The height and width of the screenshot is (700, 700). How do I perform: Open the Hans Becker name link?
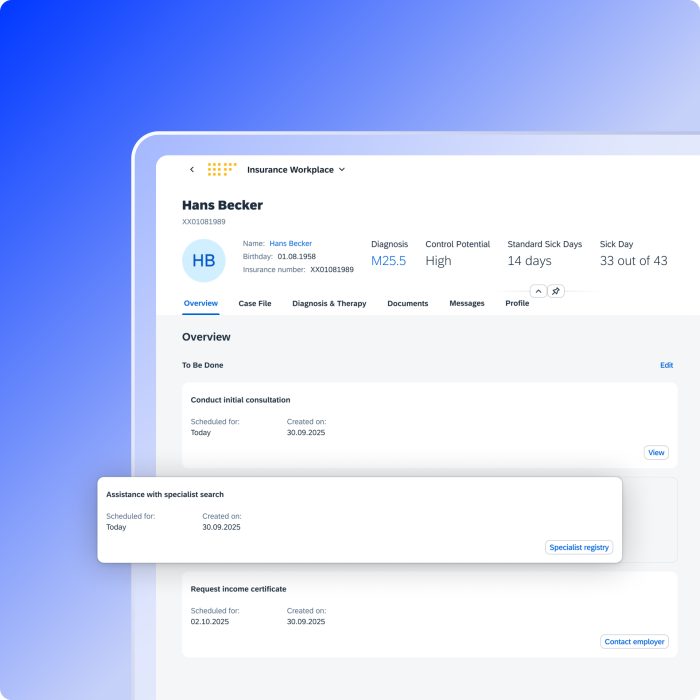click(x=290, y=243)
